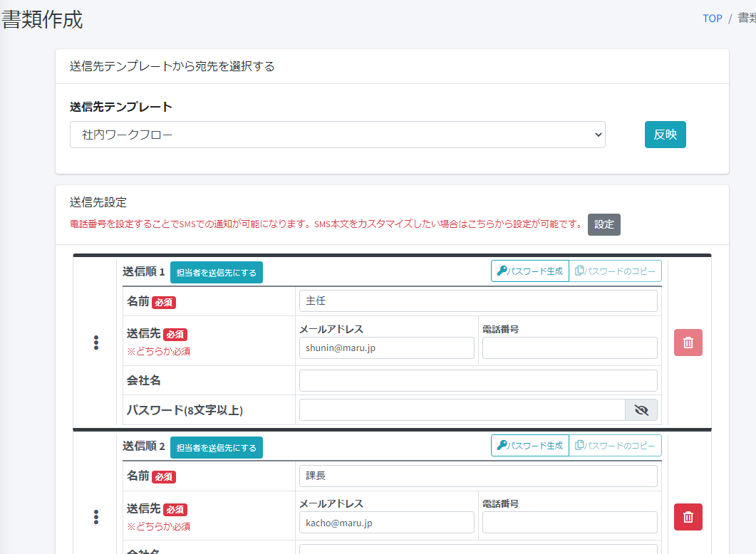The image size is (756, 554).
Task: Click パスワードのコピー for recipient 1
Action: coord(615,271)
